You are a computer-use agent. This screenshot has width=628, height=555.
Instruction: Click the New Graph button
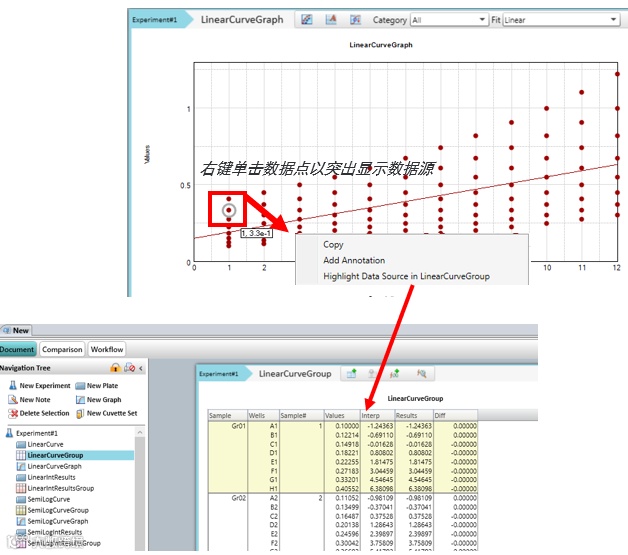pos(99,400)
